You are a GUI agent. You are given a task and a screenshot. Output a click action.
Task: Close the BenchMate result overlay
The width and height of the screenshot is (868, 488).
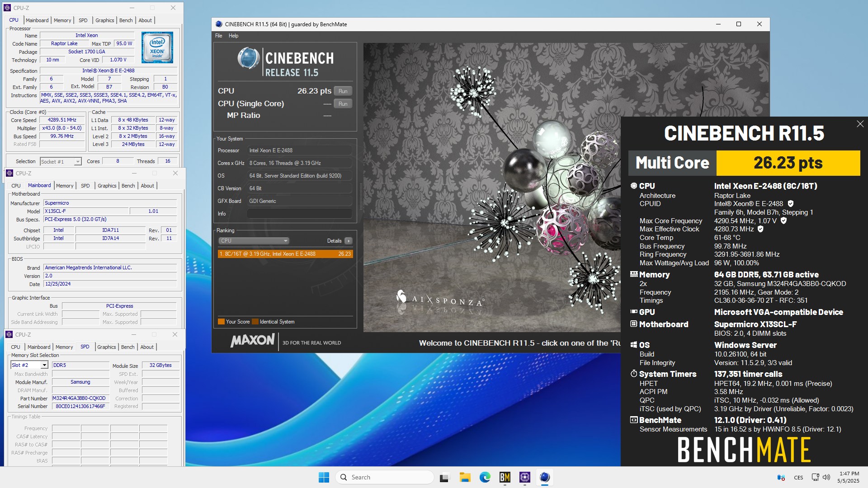tap(860, 124)
